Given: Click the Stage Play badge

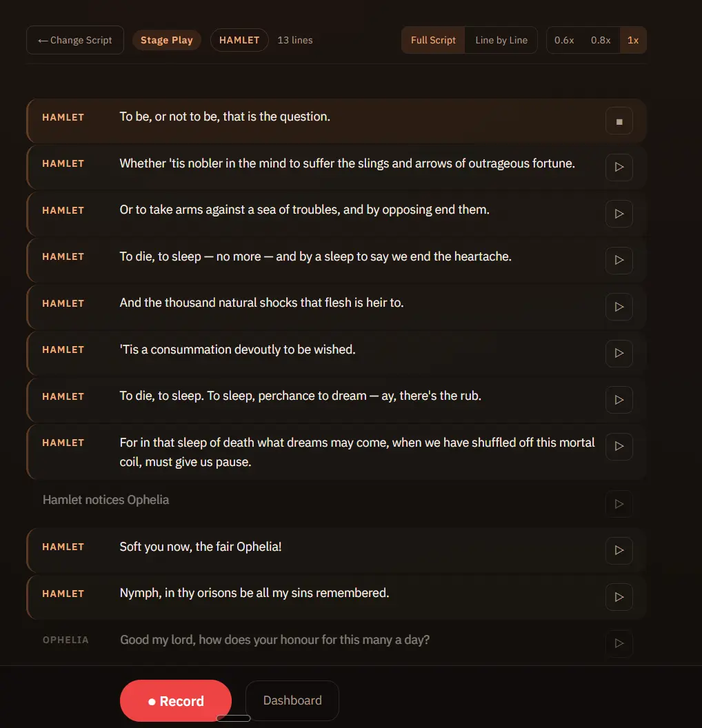Looking at the screenshot, I should (167, 40).
